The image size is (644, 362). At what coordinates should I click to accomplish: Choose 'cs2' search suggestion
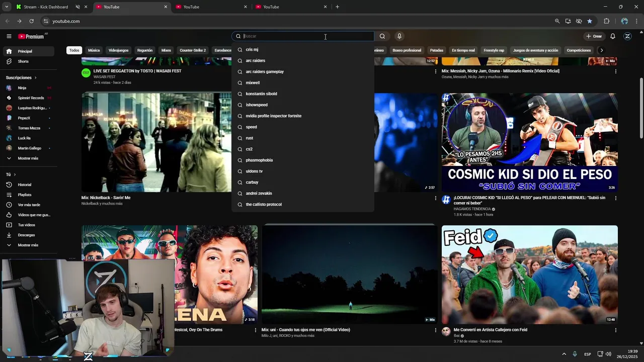[303, 149]
